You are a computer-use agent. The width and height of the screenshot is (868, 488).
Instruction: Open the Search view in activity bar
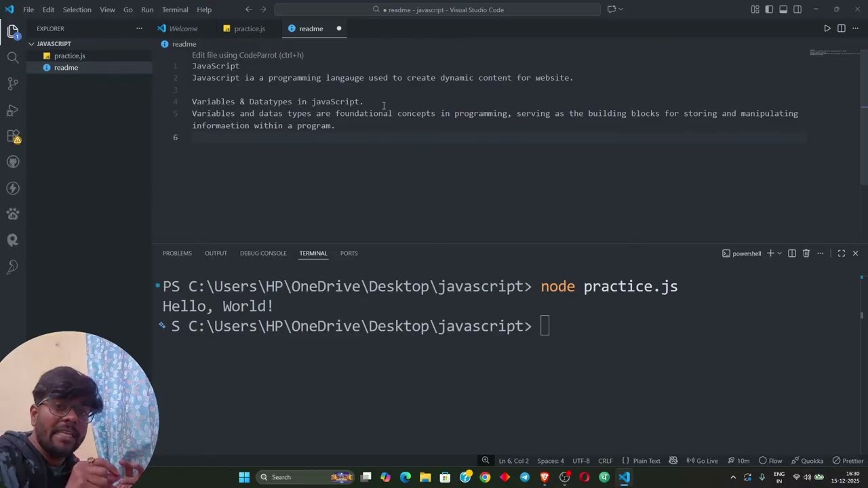pyautogui.click(x=12, y=58)
